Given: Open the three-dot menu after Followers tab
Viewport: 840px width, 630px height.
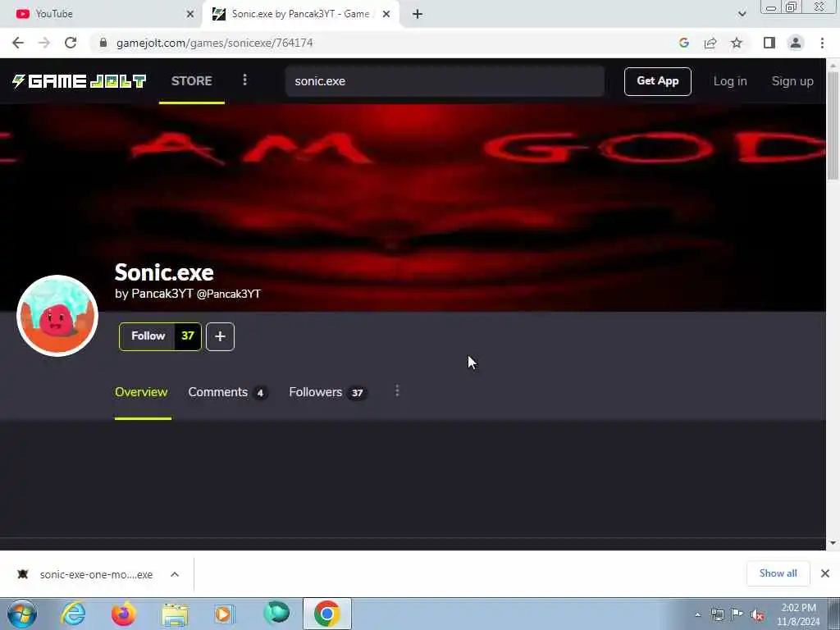Looking at the screenshot, I should pos(397,391).
